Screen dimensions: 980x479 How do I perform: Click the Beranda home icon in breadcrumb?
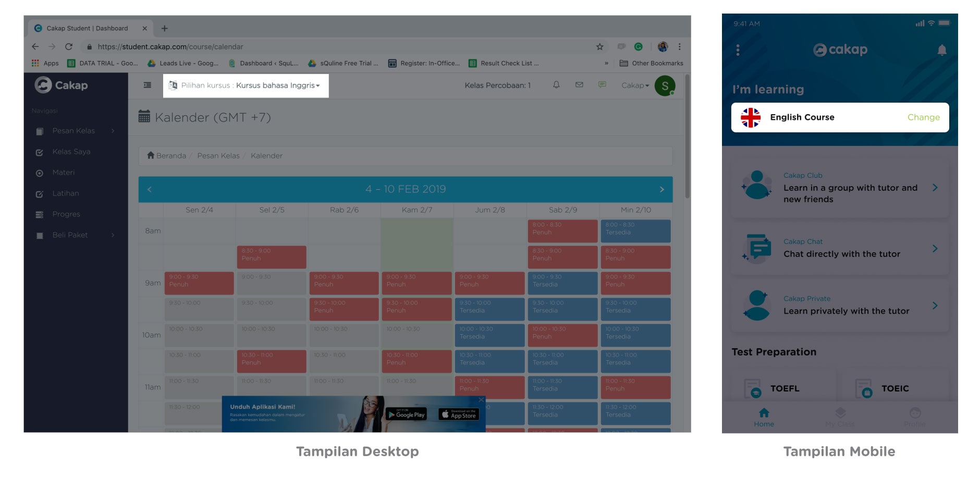(151, 155)
